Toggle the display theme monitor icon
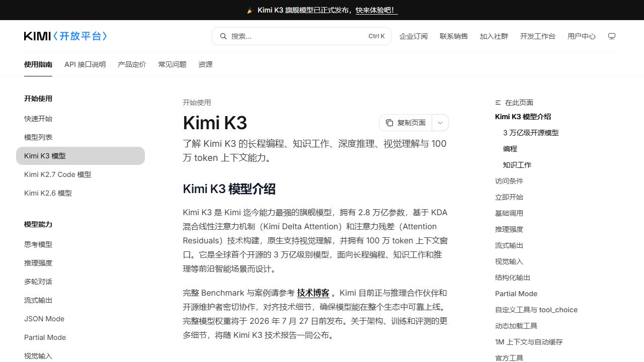The width and height of the screenshot is (644, 362). 612,36
